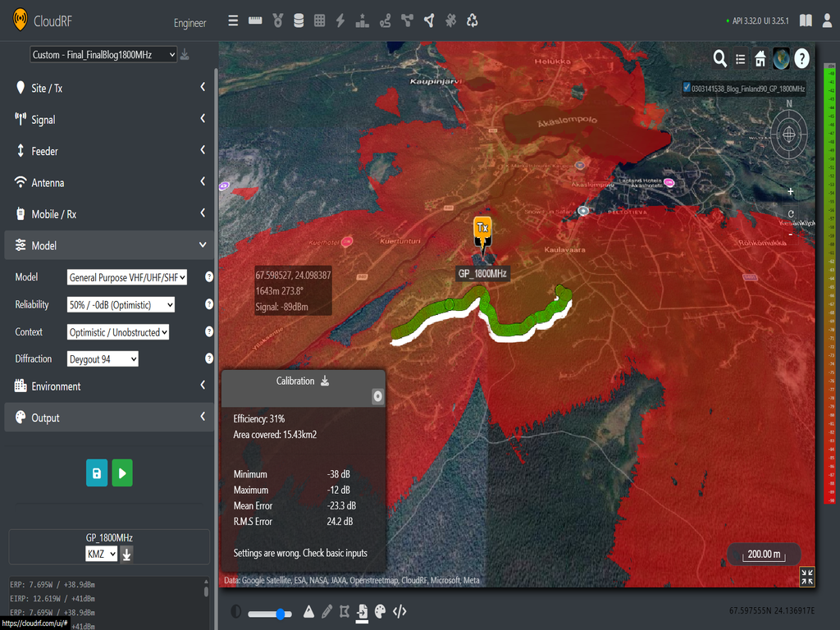Open the map search magnifier

pyautogui.click(x=719, y=58)
